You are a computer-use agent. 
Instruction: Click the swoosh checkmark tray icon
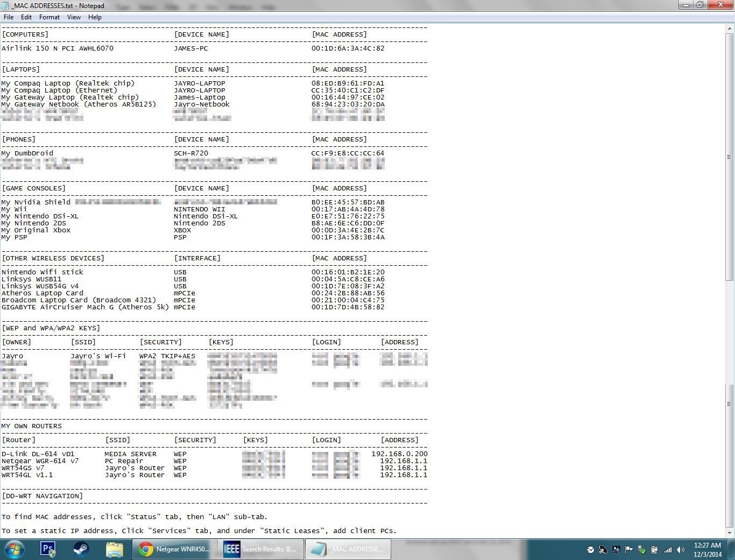(590, 550)
